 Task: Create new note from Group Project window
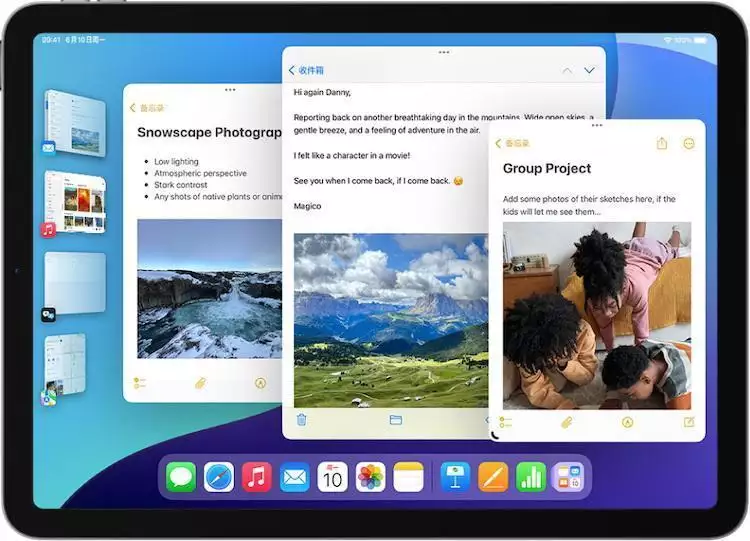tap(689, 422)
